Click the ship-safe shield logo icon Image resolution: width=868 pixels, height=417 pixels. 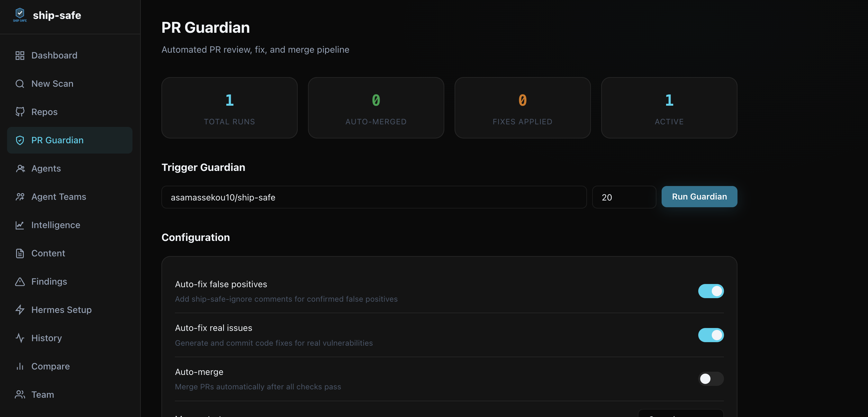(20, 15)
